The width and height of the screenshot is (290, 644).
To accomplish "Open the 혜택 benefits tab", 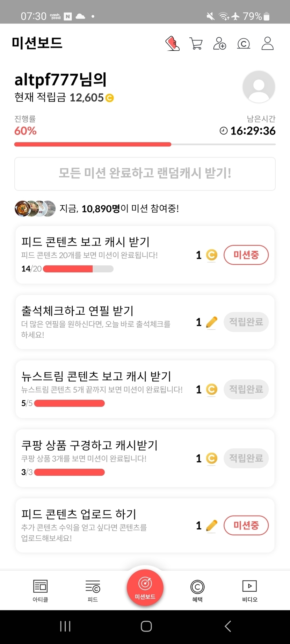I will (x=197, y=591).
